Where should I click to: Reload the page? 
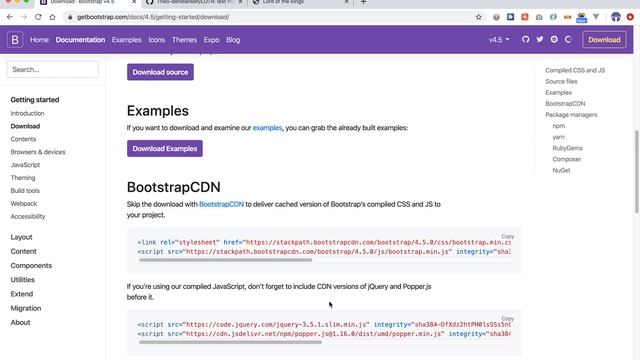click(x=38, y=17)
